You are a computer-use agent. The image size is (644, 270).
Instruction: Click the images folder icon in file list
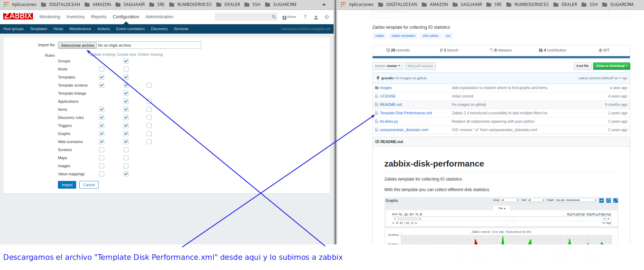pyautogui.click(x=377, y=88)
